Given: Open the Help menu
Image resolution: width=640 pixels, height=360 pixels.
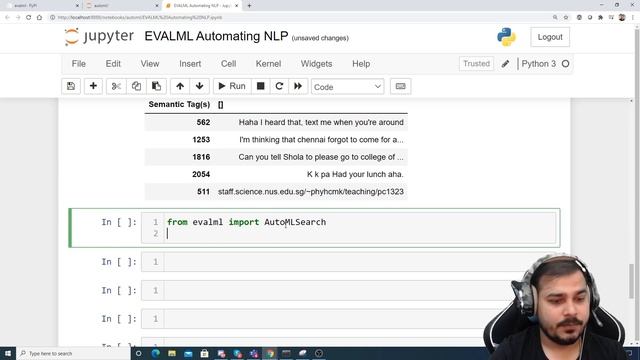Looking at the screenshot, I should tap(361, 64).
